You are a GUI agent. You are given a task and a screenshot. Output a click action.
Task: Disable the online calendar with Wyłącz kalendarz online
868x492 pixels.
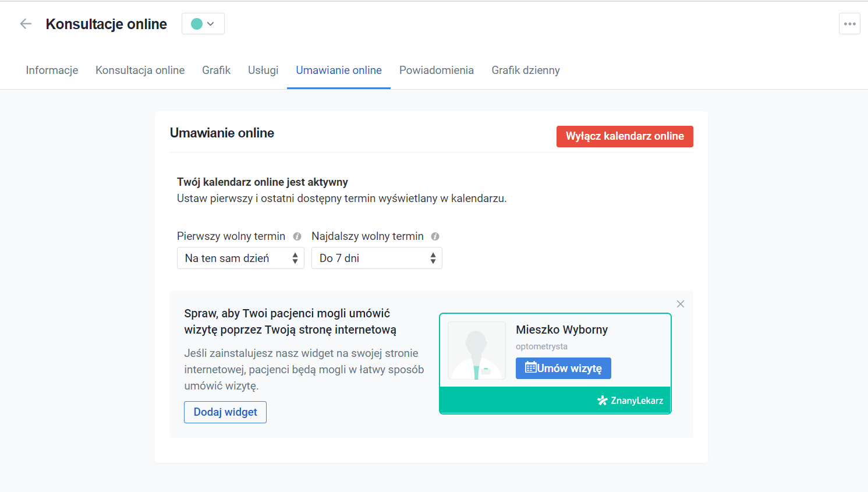tap(625, 136)
